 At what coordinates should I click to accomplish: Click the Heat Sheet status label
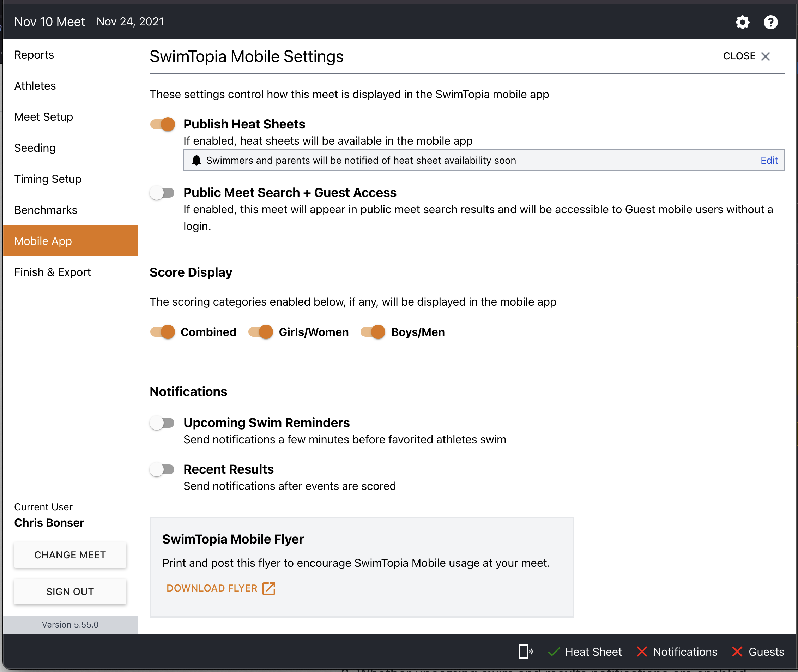[593, 652]
